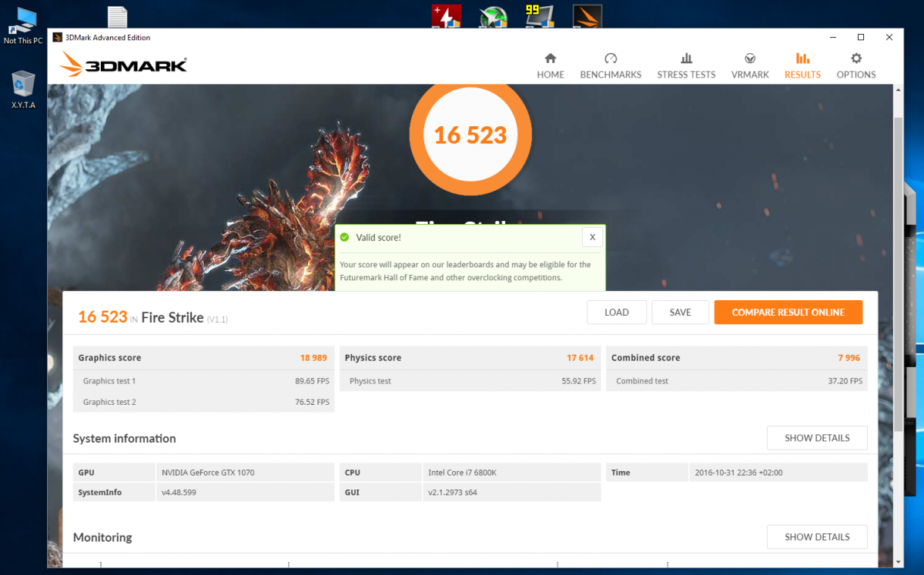Screen dimensions: 924x575
Task: Click the green valid score checkmark icon
Action: point(345,238)
